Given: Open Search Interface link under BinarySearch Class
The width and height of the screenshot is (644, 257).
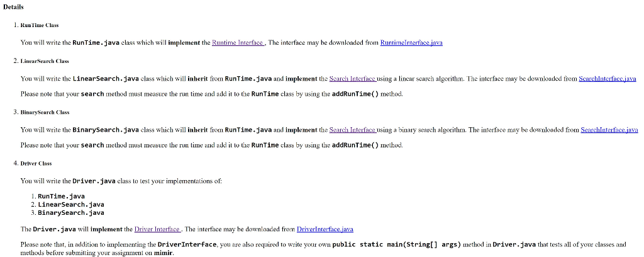Looking at the screenshot, I should click(x=353, y=130).
